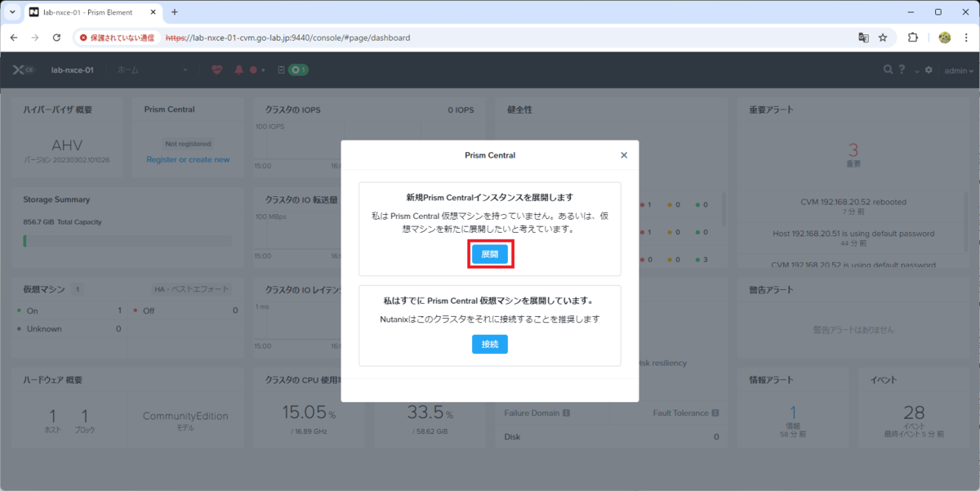
Task: Click the health heart icon
Action: click(x=216, y=70)
